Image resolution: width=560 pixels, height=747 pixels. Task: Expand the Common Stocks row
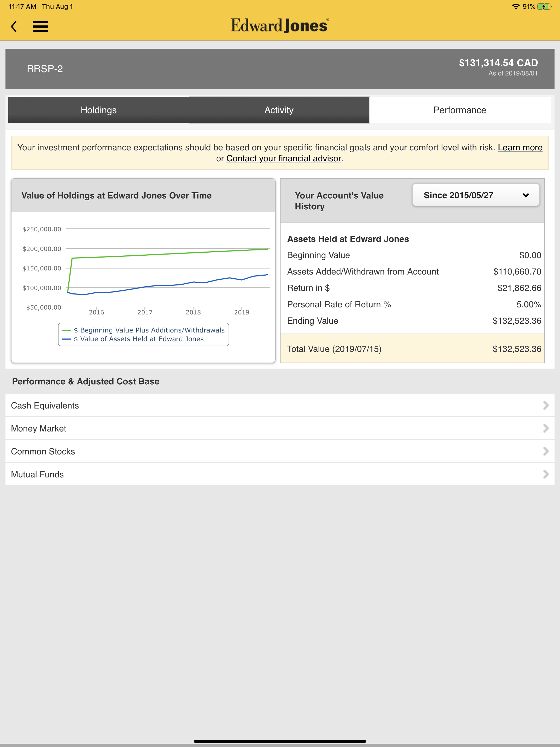point(280,451)
